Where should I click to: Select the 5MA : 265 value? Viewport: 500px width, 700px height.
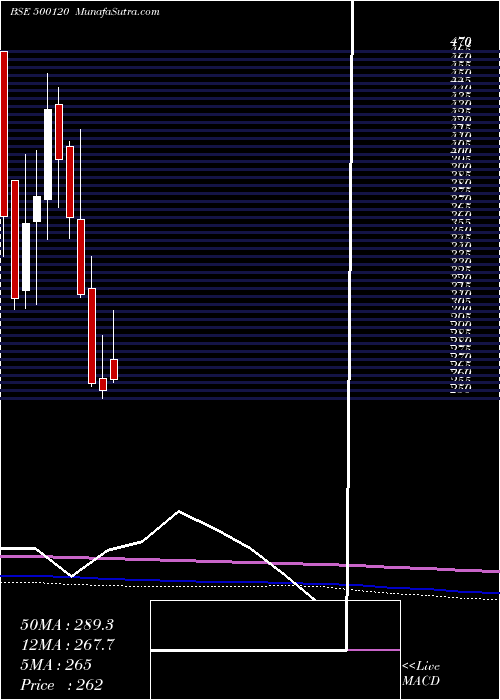pyautogui.click(x=56, y=665)
